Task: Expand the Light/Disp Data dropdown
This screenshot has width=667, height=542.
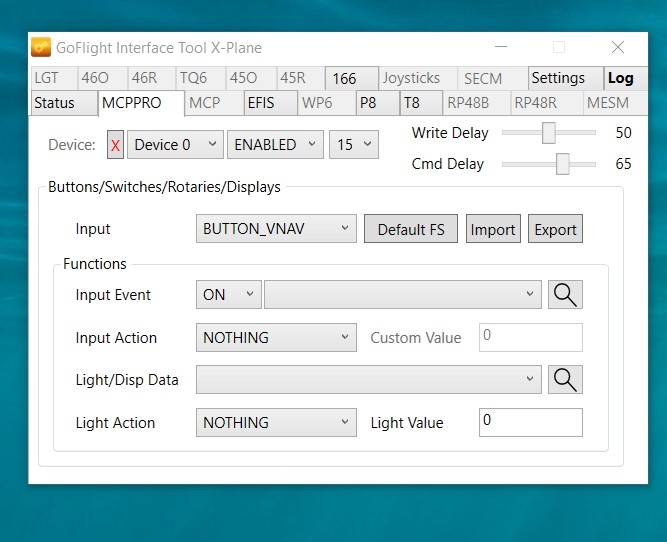Action: tap(368, 379)
